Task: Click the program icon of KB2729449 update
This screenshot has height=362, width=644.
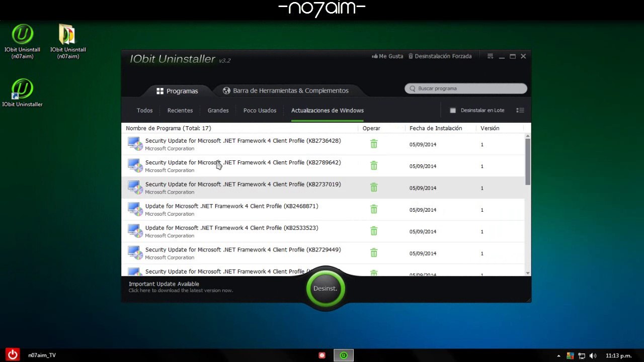Action: 135,253
